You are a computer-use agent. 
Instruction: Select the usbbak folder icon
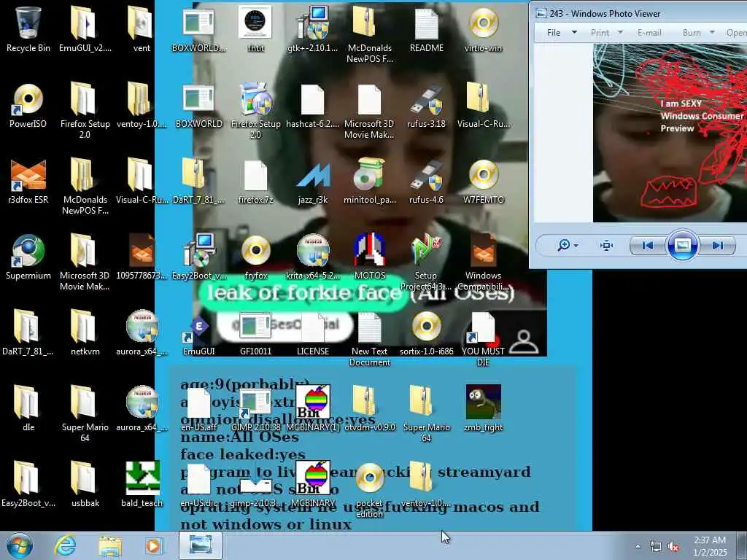(85, 484)
